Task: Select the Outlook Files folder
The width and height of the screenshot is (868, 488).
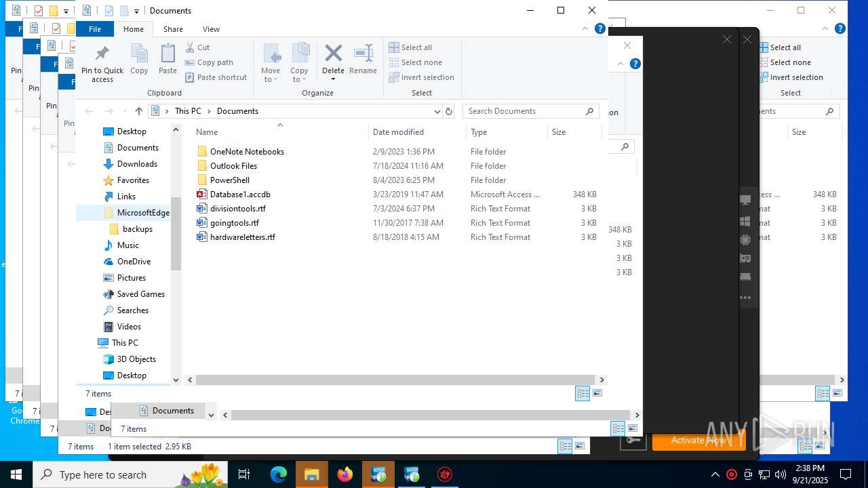Action: (233, 166)
